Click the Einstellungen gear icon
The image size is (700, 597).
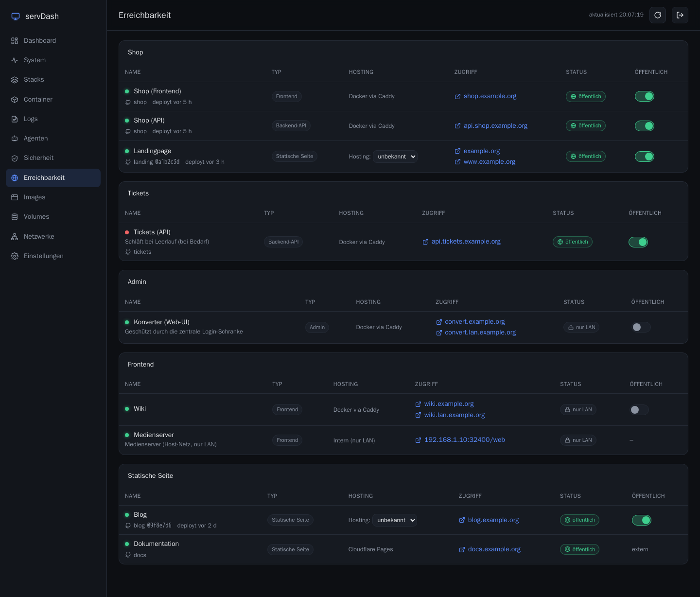click(x=15, y=256)
